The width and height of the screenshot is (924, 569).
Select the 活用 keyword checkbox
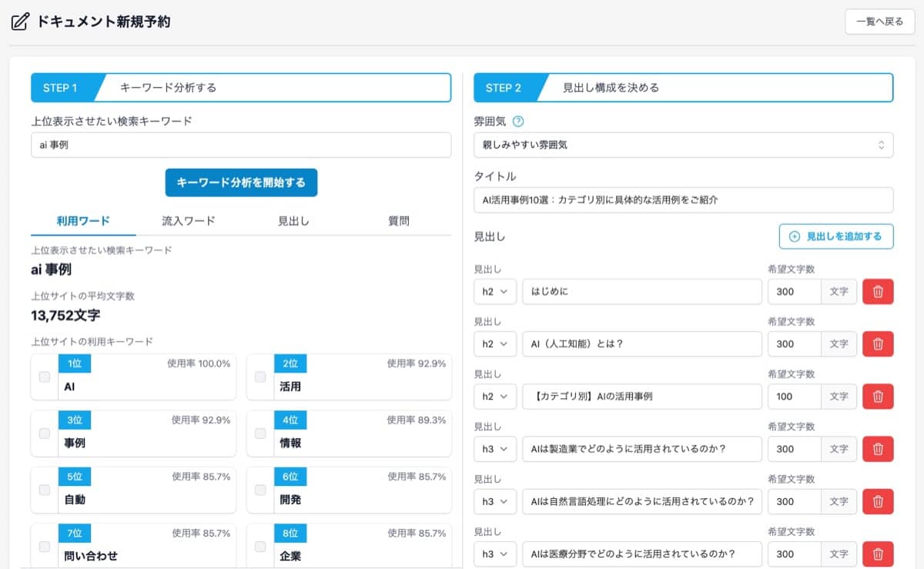259,377
